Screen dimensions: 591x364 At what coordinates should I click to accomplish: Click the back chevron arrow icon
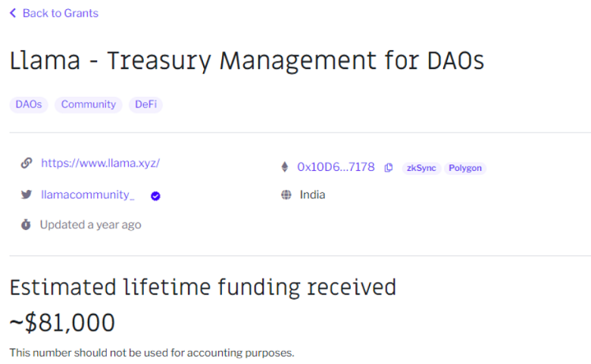[13, 13]
